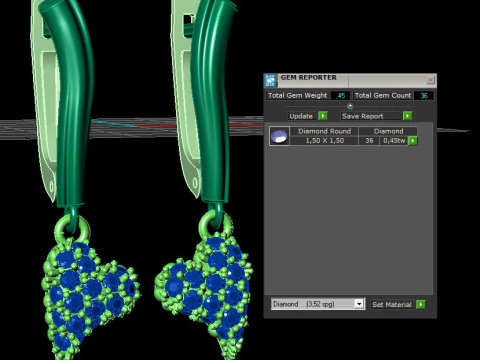Click green arrow next to Set Material

[x=421, y=304]
